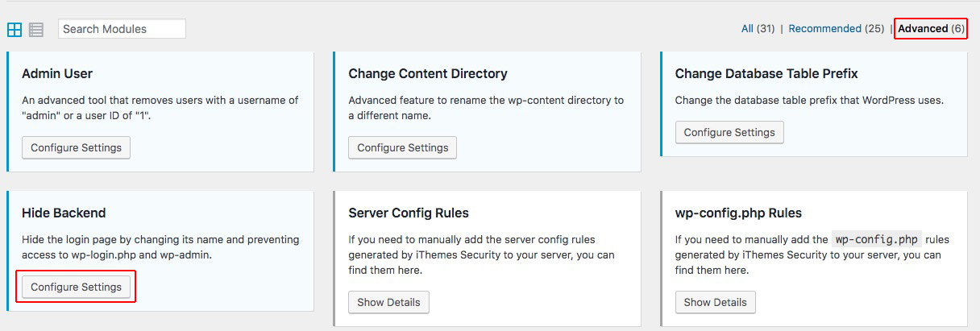The image size is (980, 331).
Task: Click the Server Config Rules heading
Action: tap(409, 213)
